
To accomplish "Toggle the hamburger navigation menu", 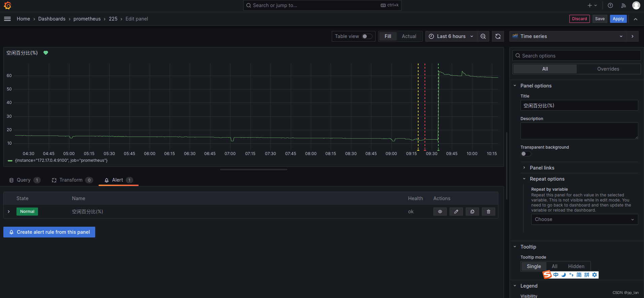I will point(7,19).
